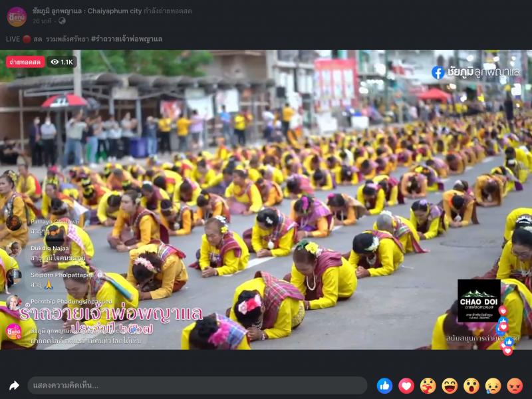
Task: Open commenter Pattaya Chobwai's profile picture
Action: click(14, 222)
